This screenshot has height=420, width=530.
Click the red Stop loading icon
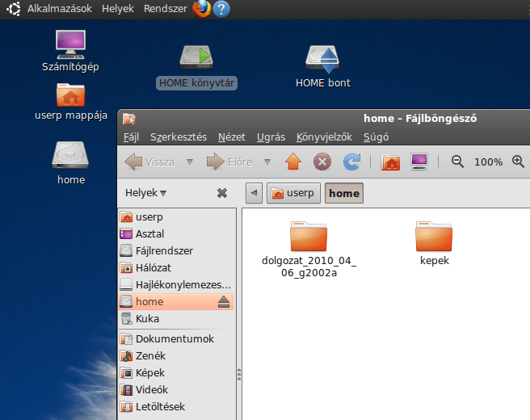point(322,162)
